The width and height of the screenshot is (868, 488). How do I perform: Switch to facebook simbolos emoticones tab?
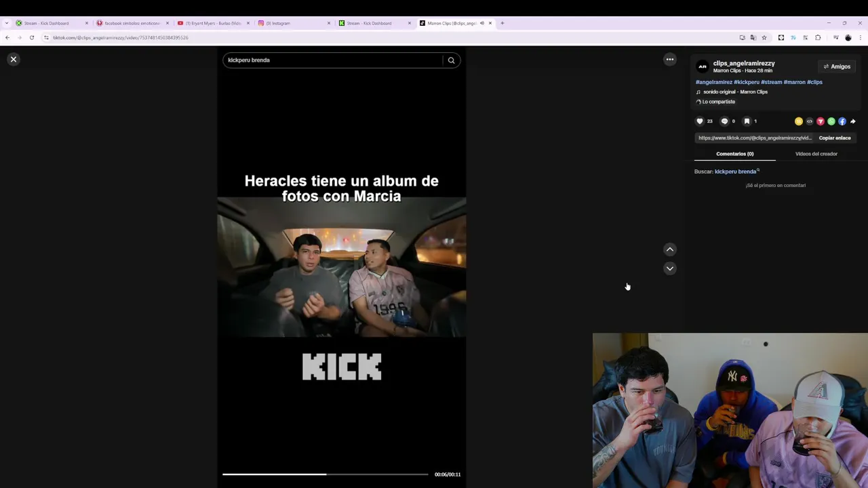coord(132,23)
